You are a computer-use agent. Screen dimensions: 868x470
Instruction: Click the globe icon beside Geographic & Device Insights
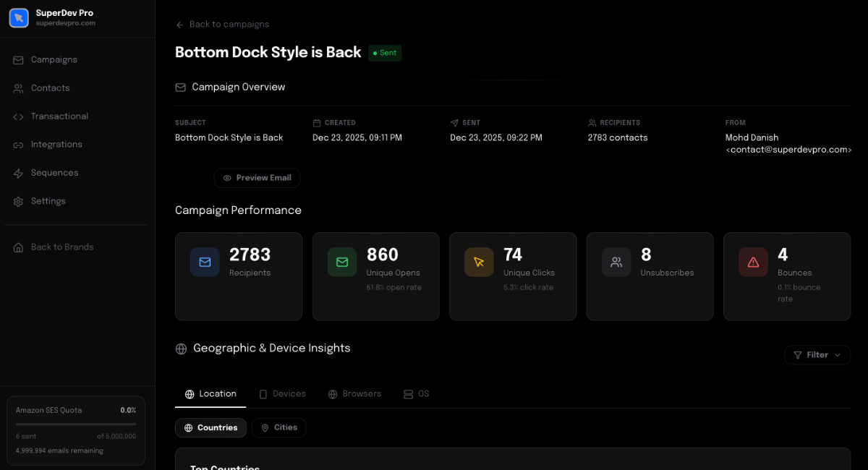182,349
